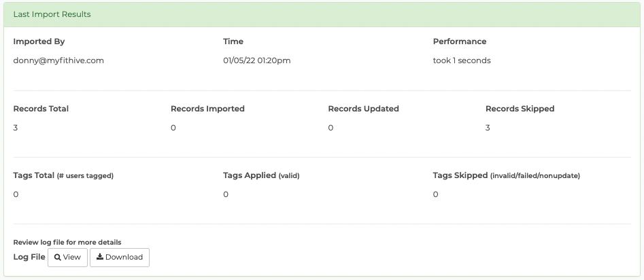Screen dimensions: 644x280
Task: Click the Records Imported label
Action: tap(207, 109)
